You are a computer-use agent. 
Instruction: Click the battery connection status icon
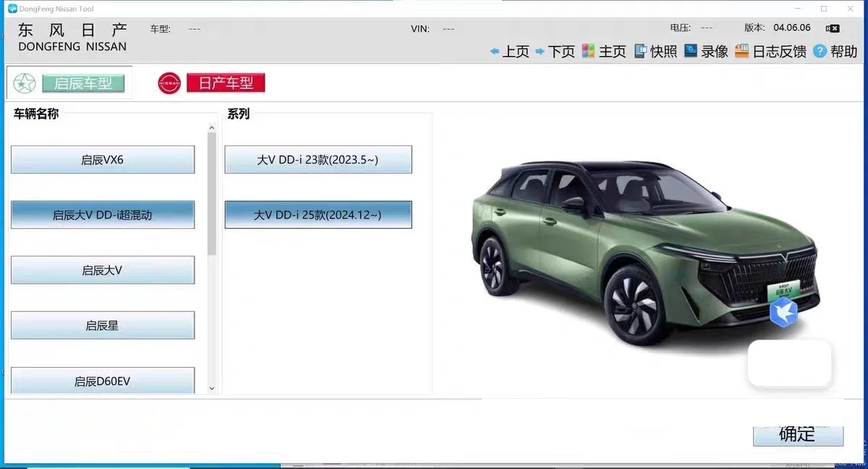(833, 28)
